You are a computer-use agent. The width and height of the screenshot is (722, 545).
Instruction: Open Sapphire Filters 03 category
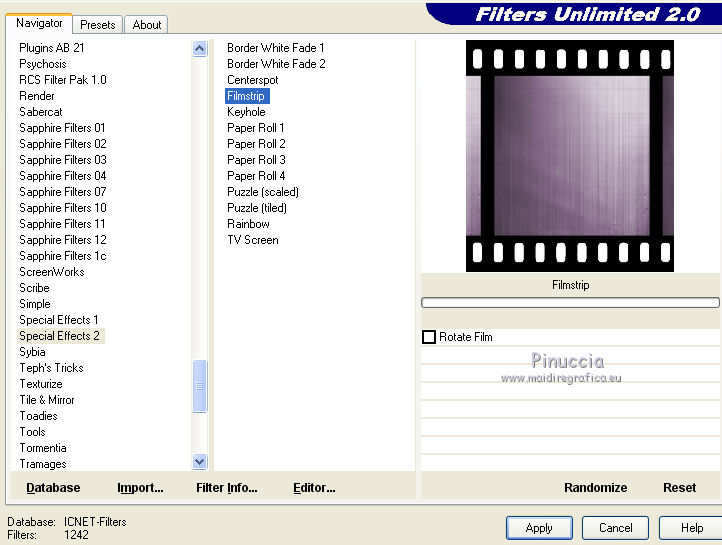tap(63, 160)
